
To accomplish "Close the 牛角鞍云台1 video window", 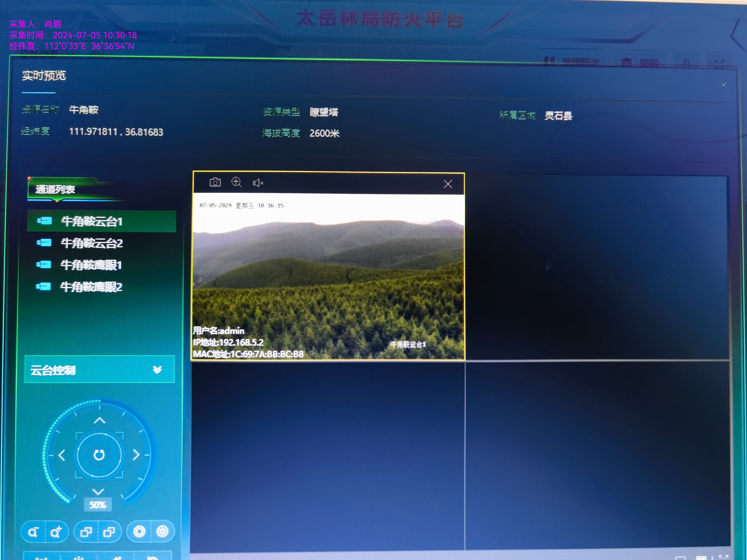I will (x=448, y=184).
